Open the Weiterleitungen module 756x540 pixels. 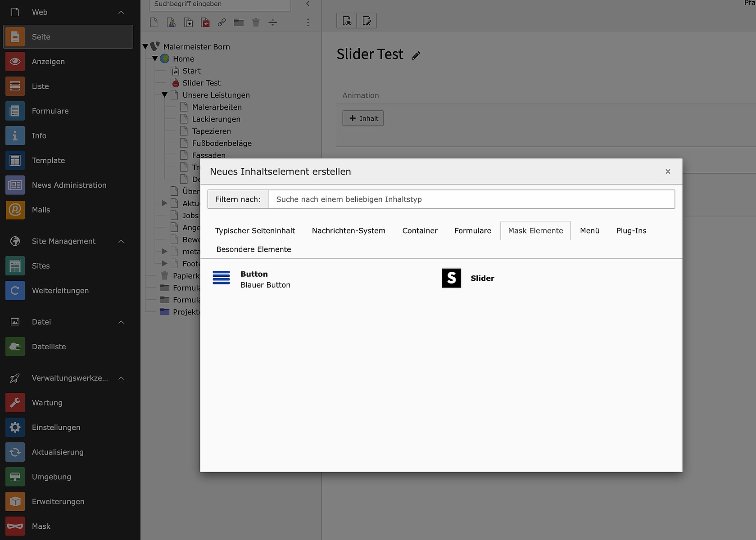click(68, 291)
